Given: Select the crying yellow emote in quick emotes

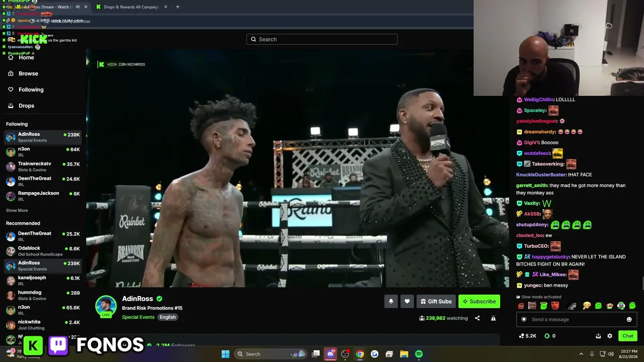Looking at the screenshot, I should (x=587, y=306).
